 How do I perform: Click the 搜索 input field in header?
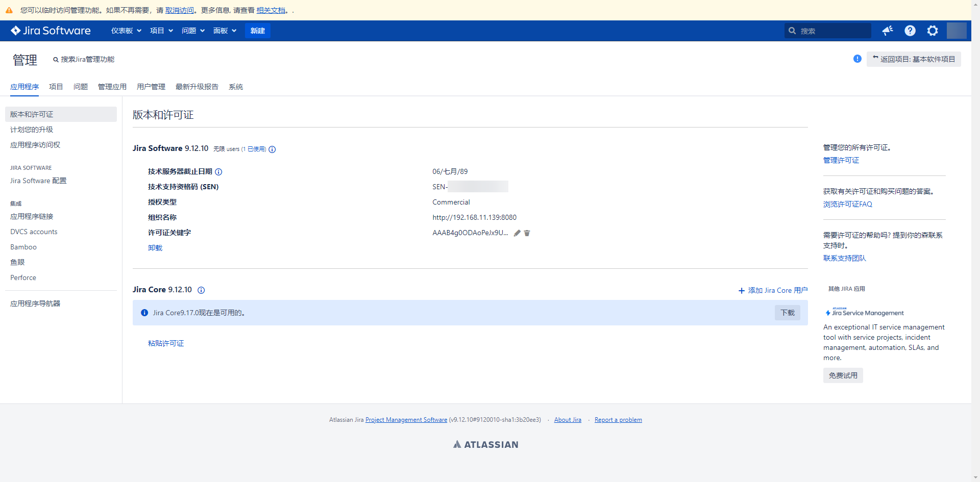tap(832, 31)
